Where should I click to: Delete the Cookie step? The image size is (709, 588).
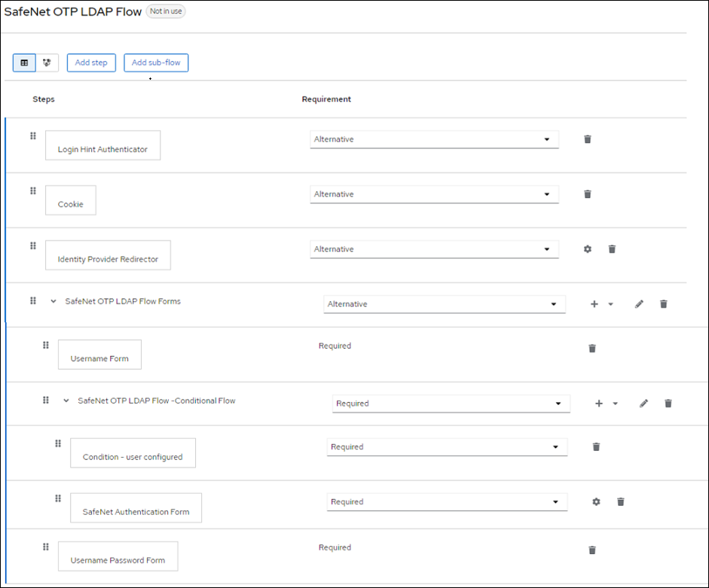pyautogui.click(x=588, y=194)
